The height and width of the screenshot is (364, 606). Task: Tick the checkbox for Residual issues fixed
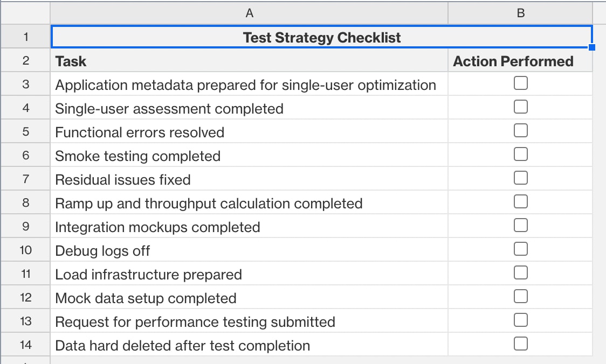click(520, 178)
